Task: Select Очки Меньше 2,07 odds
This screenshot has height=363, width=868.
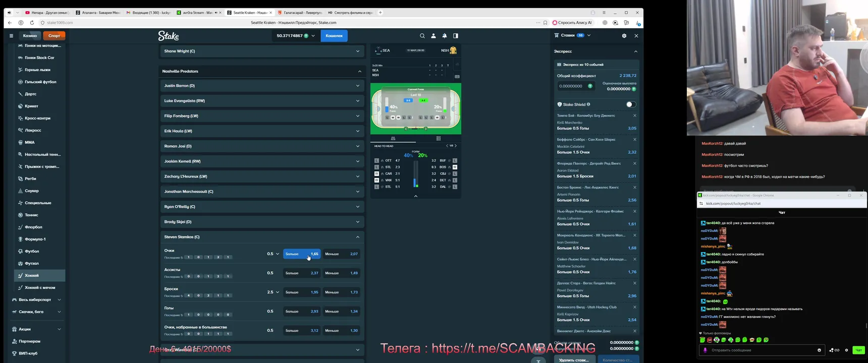Action: pos(341,254)
